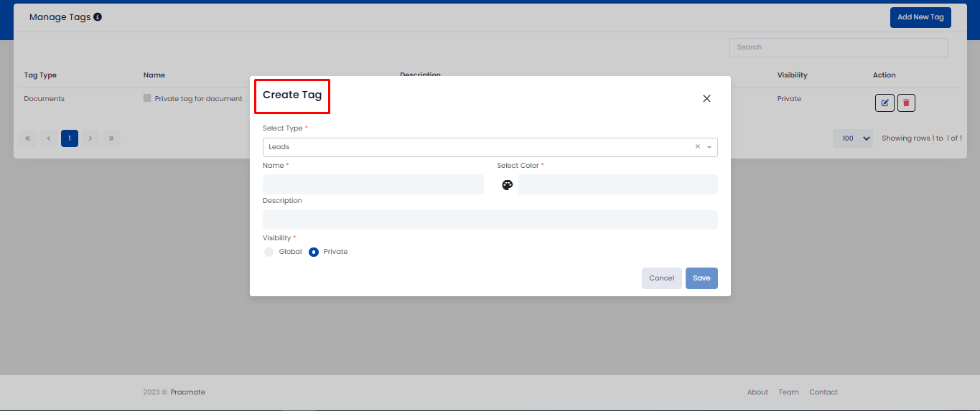Click the gray tag color swatch
980x411 pixels.
tap(147, 98)
